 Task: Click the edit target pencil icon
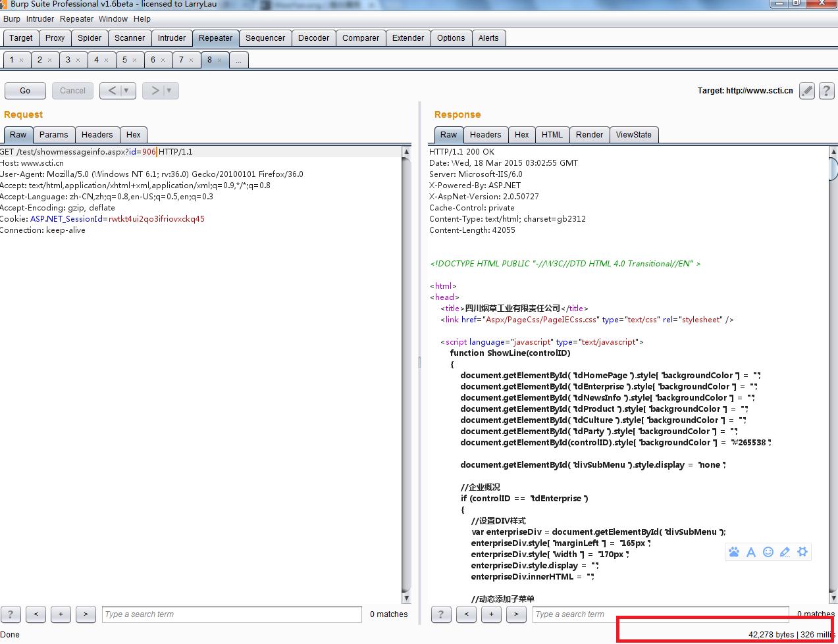pos(807,91)
